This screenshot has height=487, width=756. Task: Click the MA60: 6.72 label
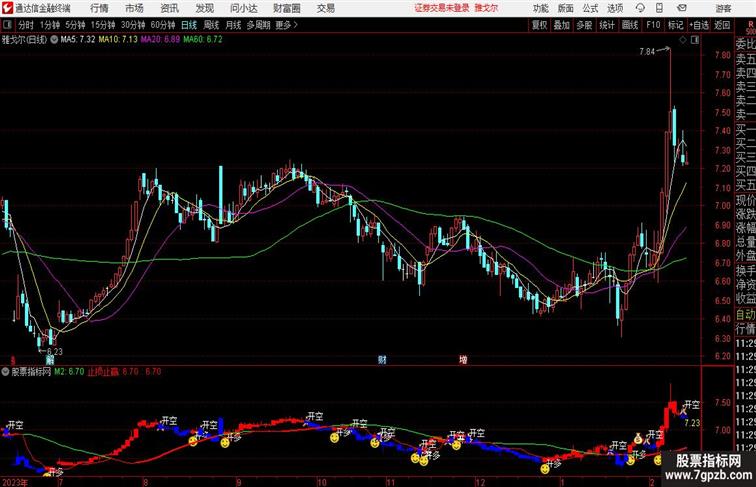coord(203,40)
